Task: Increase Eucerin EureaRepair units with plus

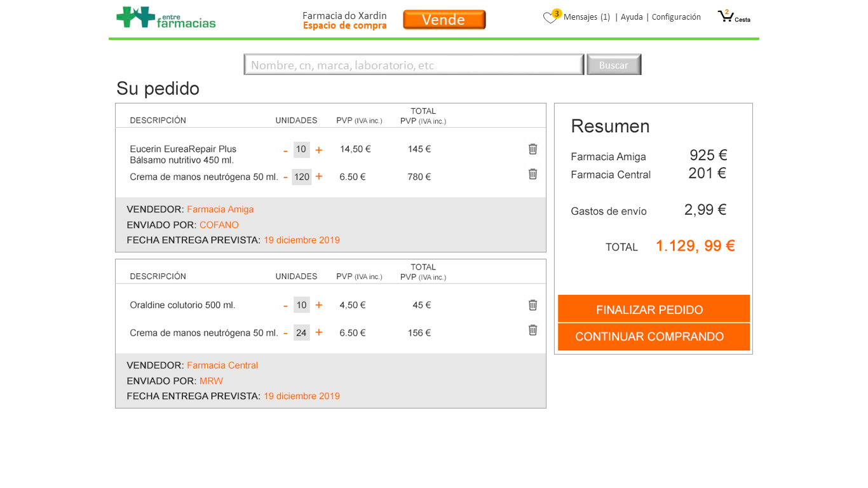Action: tap(319, 150)
